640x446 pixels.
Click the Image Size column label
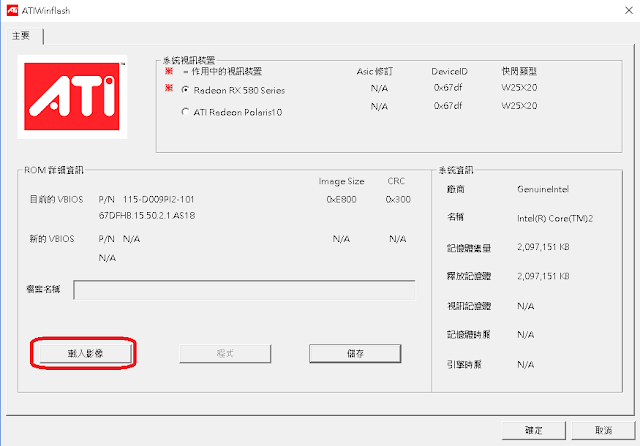[341, 181]
